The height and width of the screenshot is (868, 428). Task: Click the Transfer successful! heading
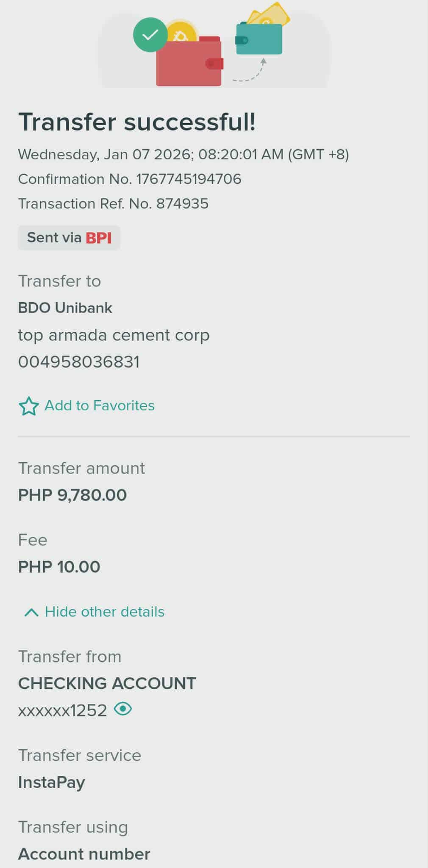(137, 122)
